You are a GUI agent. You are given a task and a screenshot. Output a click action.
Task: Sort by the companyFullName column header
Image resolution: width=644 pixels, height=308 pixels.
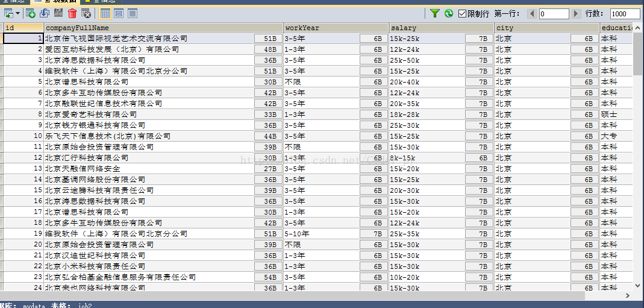coord(163,28)
